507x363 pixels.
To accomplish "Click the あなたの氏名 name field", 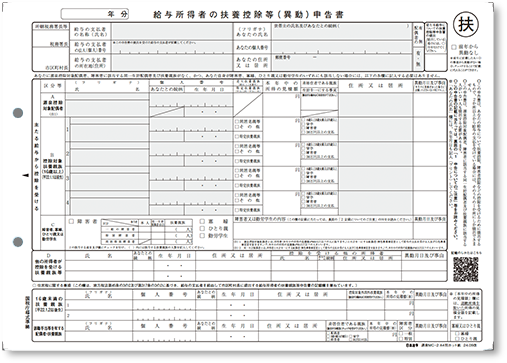I will click(x=342, y=32).
